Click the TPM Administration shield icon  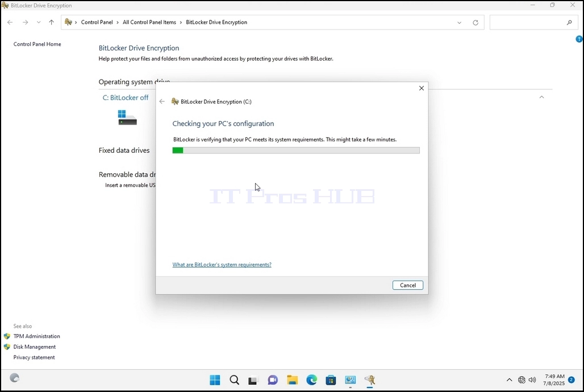click(7, 336)
